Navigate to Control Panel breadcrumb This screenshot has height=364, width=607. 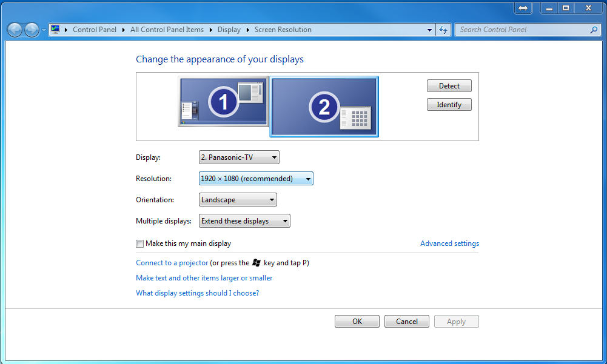tap(95, 30)
